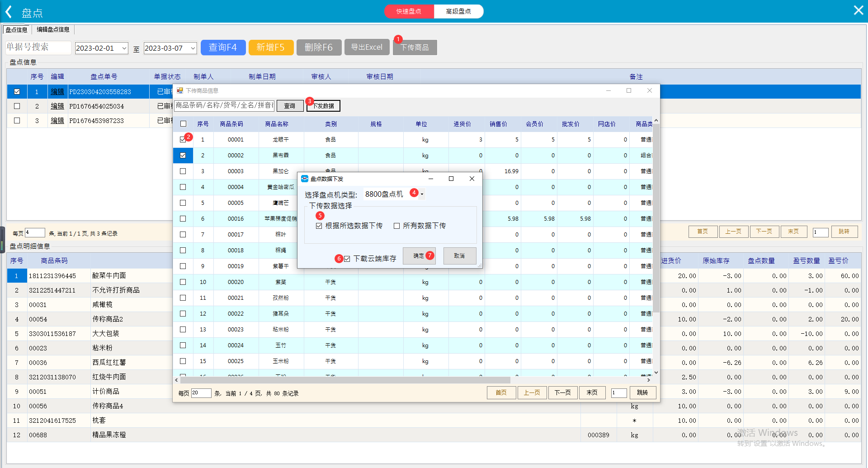Maximize the 下传商品信息 window
Screen dimensions: 868x468
point(628,90)
